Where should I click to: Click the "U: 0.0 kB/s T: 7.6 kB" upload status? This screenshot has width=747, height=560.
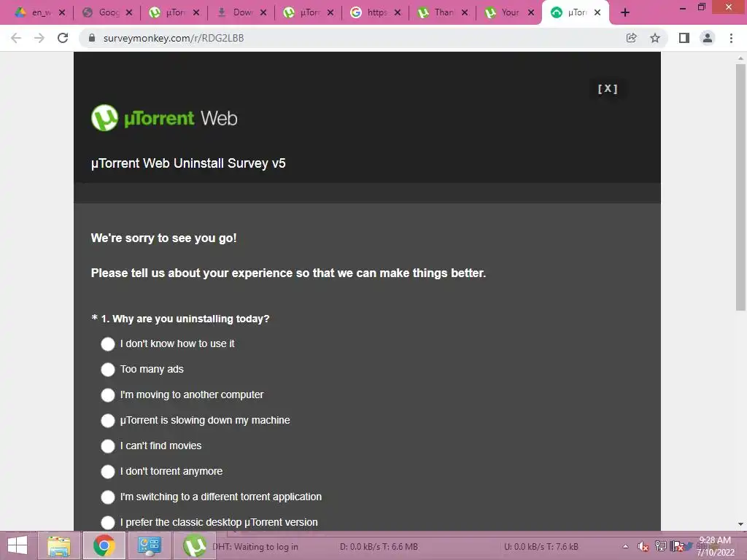click(541, 547)
